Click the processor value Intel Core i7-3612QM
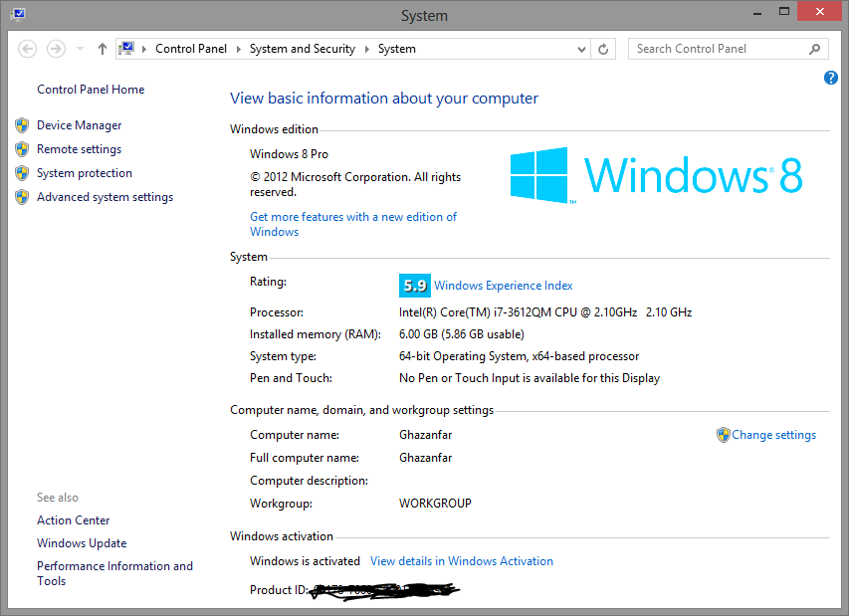849x616 pixels. tap(545, 312)
